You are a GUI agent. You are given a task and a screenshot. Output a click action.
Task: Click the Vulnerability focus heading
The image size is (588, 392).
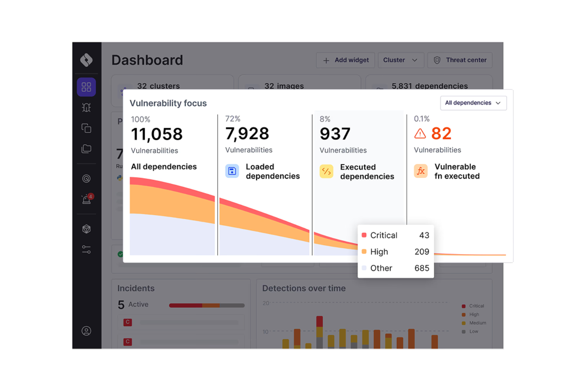(x=168, y=103)
